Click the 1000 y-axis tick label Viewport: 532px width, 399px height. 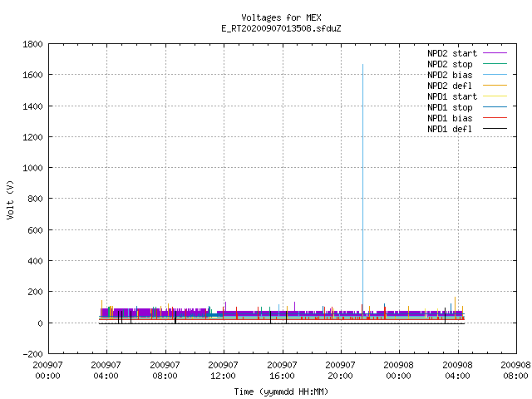click(32, 168)
